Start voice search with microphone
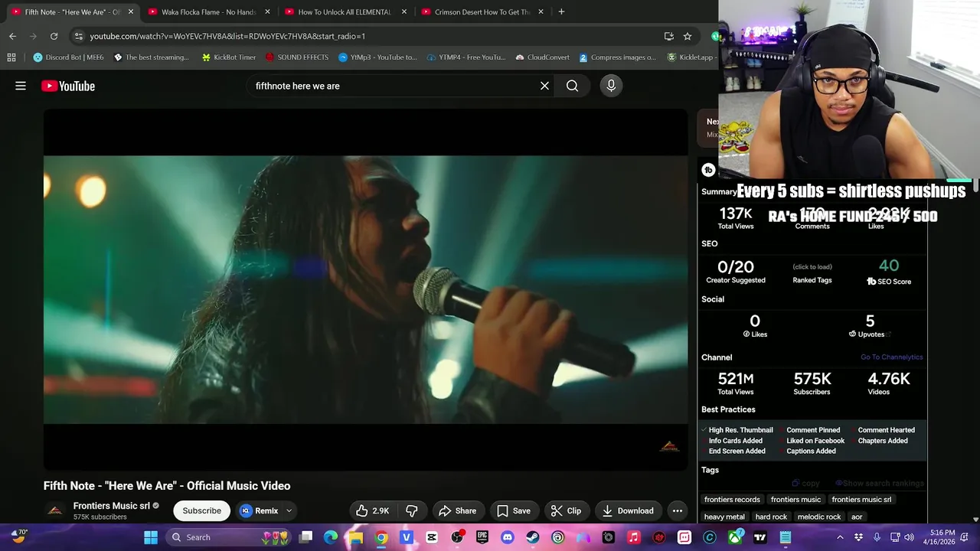The width and height of the screenshot is (980, 551). (x=611, y=86)
